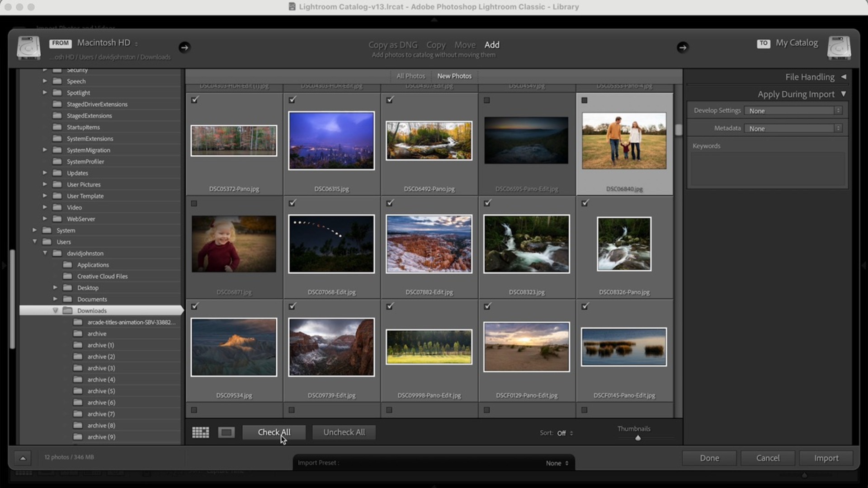
Task: Check the DSC06840.jpg photo checkbox
Action: point(584,100)
